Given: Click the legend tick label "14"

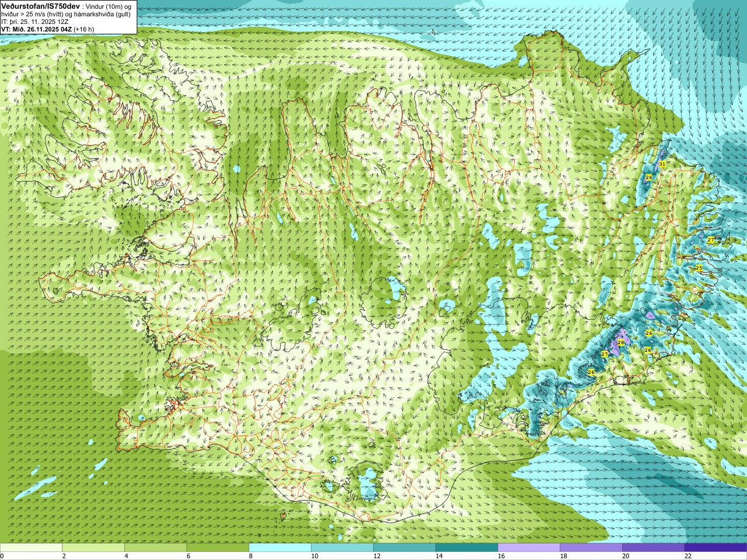Looking at the screenshot, I should pyautogui.click(x=439, y=556).
